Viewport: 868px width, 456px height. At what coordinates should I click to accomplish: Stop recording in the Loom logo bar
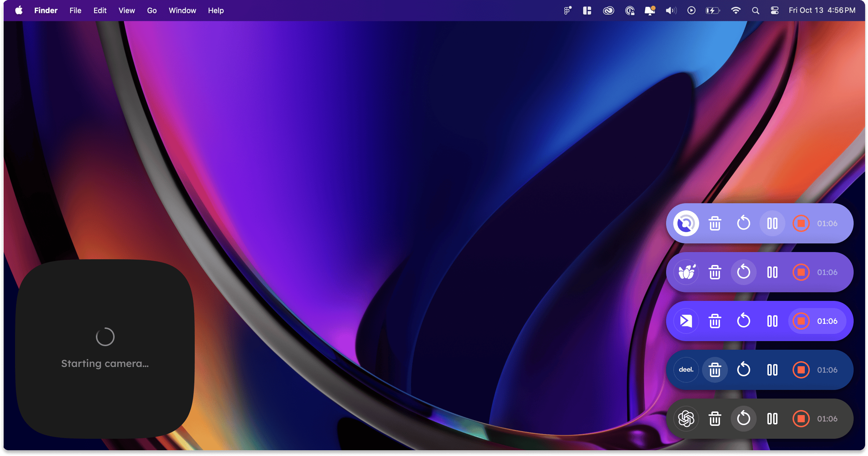point(801,223)
